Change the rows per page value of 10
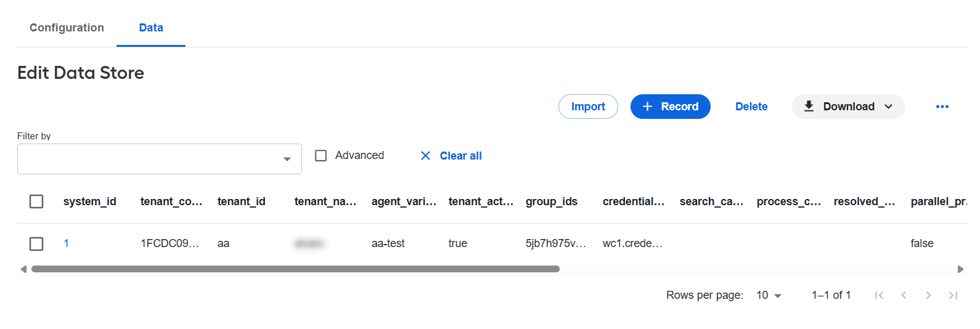 [x=769, y=295]
